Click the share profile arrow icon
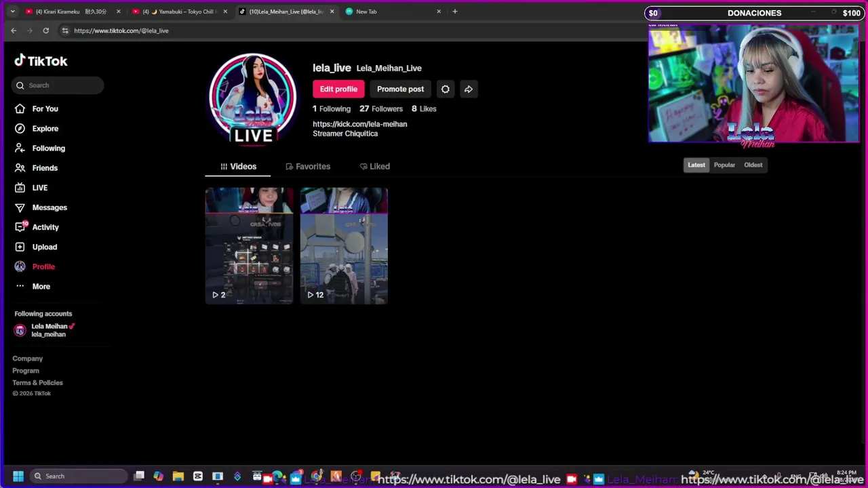This screenshot has width=868, height=488. coord(468,89)
